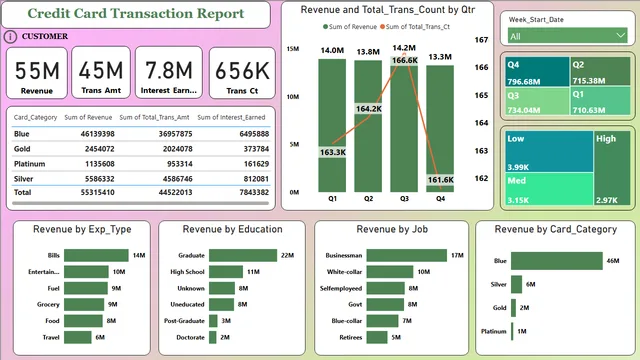640x360 pixels.
Task: Select the Q2 revenue column 13.8M
Action: pos(368,126)
